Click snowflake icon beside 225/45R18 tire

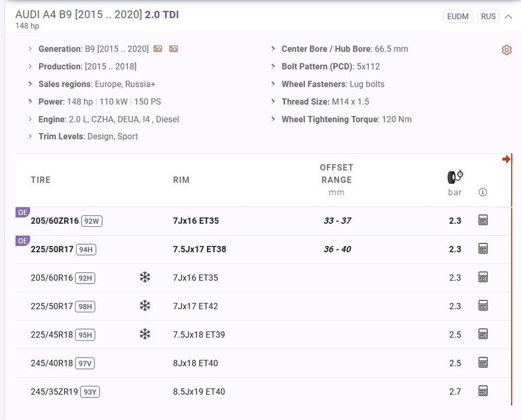(145, 334)
